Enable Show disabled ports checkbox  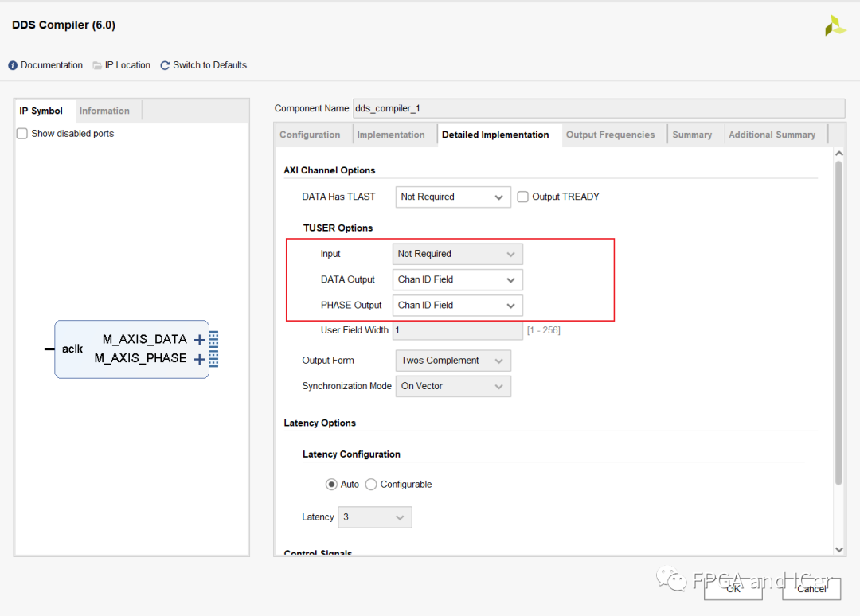pos(22,134)
